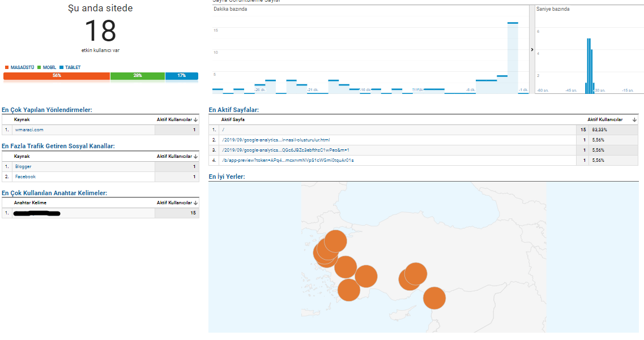
Task: Click Aktif Kullanıcılar header in Anahtar Kelimeler table
Action: coord(174,203)
